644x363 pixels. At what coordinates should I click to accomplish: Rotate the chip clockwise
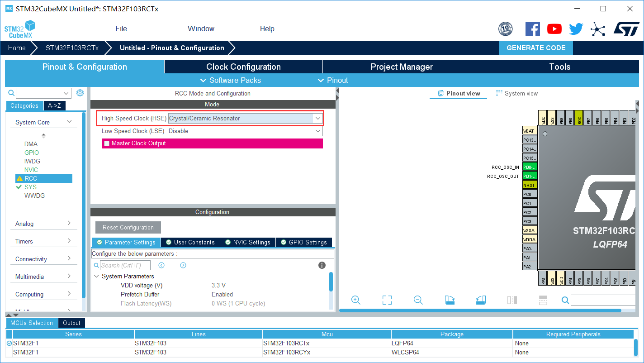tap(450, 300)
